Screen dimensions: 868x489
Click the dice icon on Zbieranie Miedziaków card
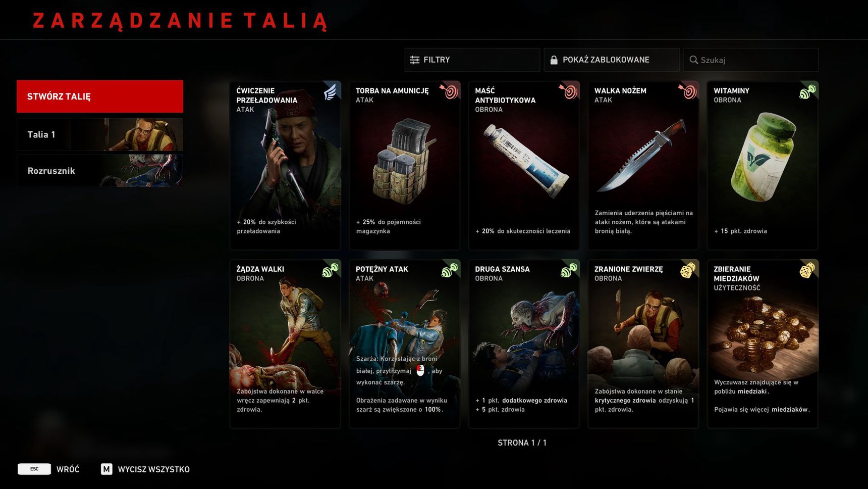pos(807,270)
